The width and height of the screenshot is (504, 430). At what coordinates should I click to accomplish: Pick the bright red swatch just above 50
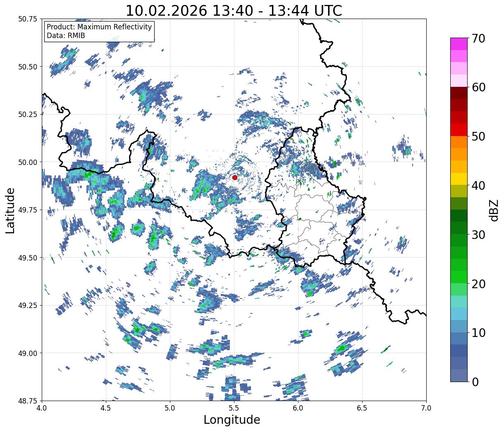(x=459, y=130)
